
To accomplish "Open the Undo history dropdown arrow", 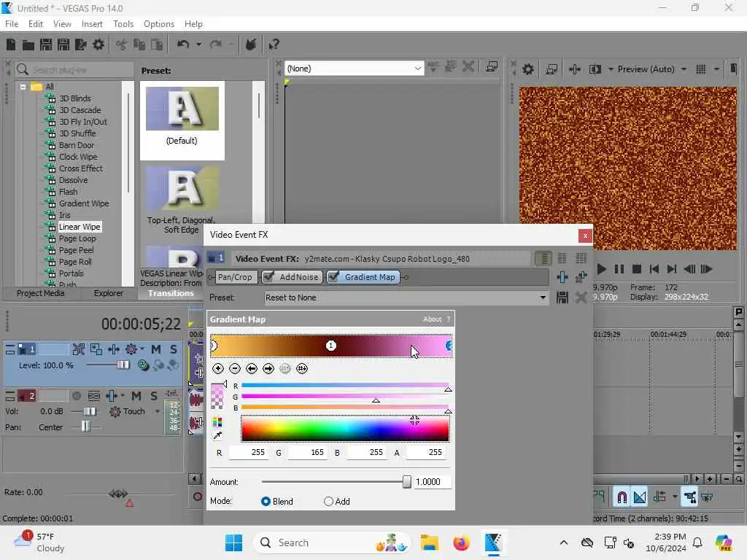I will (198, 44).
